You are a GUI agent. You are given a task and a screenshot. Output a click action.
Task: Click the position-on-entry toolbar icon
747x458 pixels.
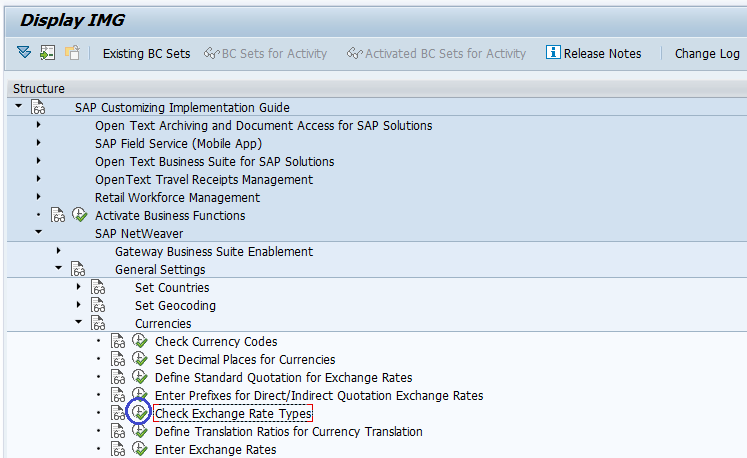point(48,52)
